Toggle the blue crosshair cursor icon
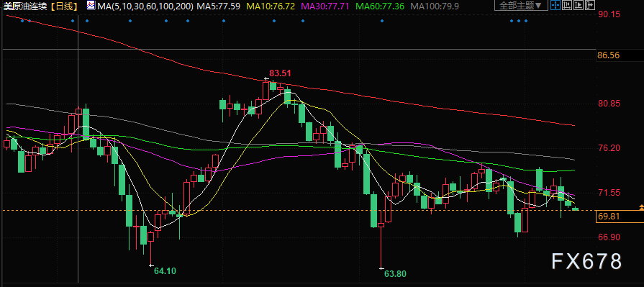This screenshot has width=644, height=287. tap(555, 5)
